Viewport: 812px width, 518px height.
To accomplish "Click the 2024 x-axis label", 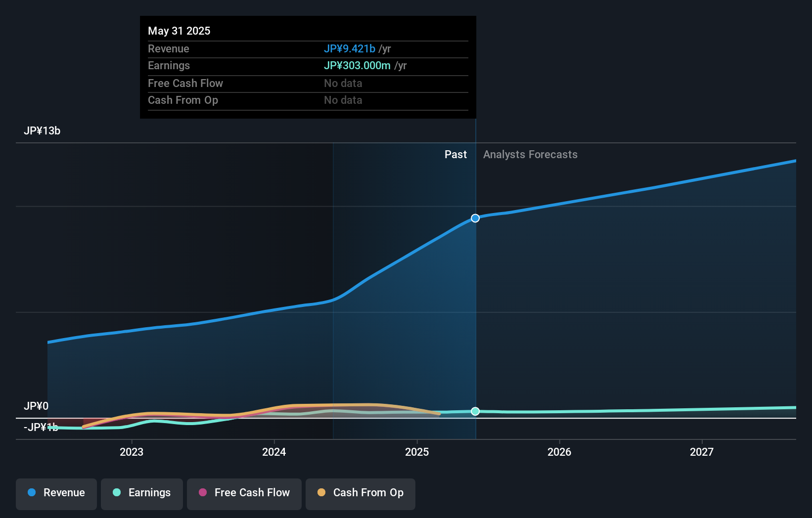I will (x=274, y=452).
